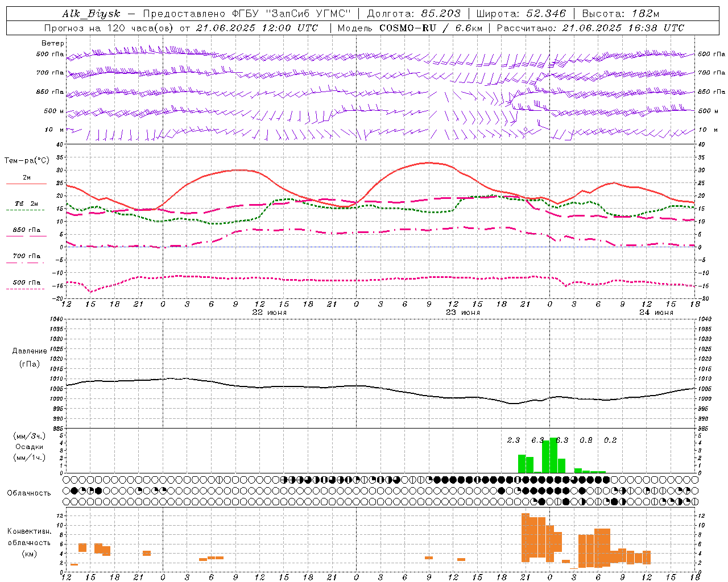Viewport: 728px width, 582px height.
Task: Click the longitude value Долгота: 85.203
Action: click(414, 14)
